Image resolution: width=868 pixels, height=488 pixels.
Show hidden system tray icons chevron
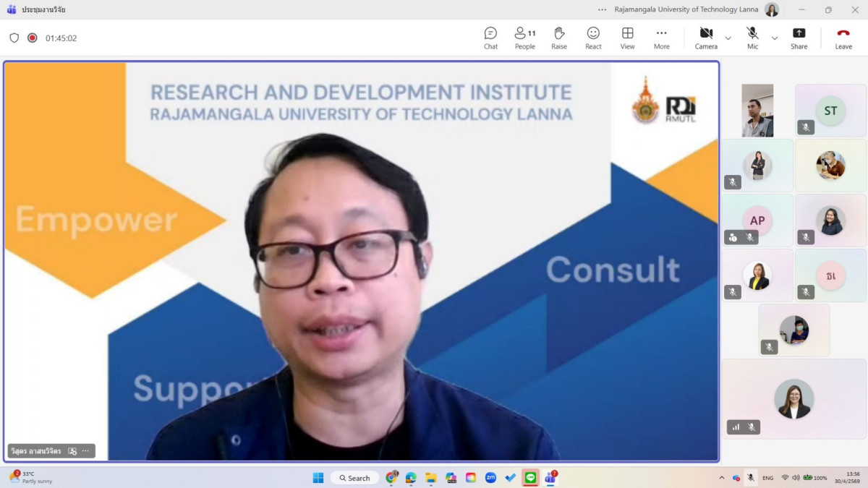[x=721, y=478]
